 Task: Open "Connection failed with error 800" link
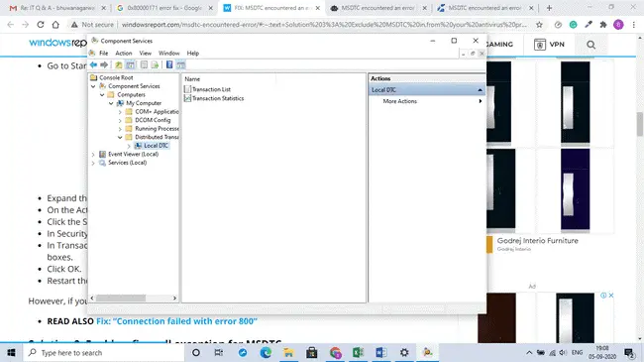[176, 321]
